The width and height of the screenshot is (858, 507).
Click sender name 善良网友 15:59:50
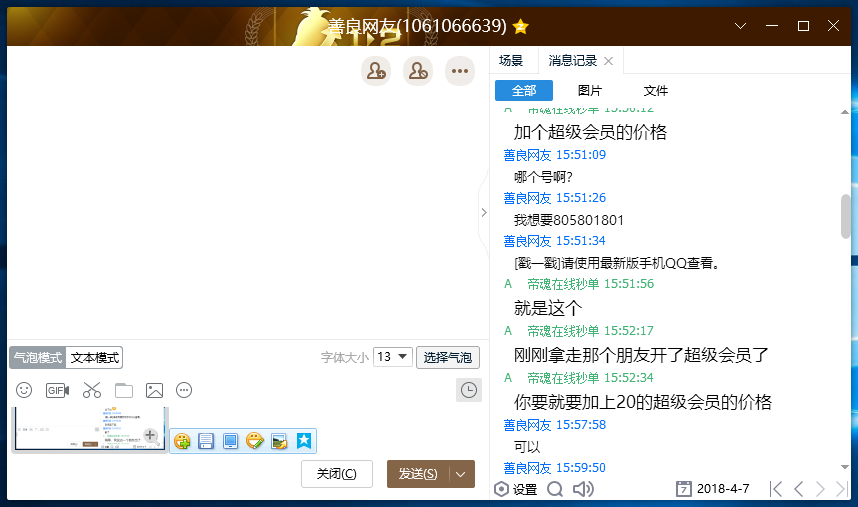coord(554,468)
